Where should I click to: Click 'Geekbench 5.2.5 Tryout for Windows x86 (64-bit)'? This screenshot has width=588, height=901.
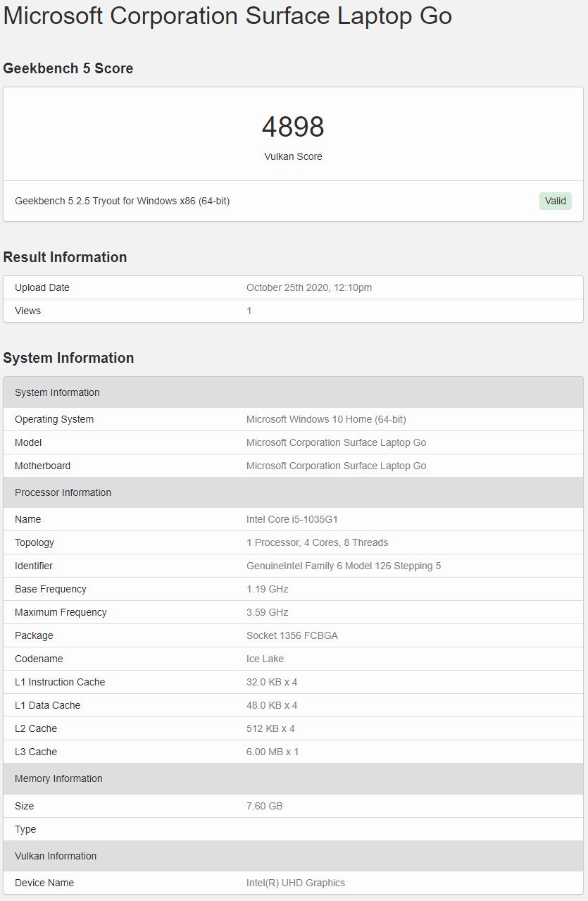[123, 201]
